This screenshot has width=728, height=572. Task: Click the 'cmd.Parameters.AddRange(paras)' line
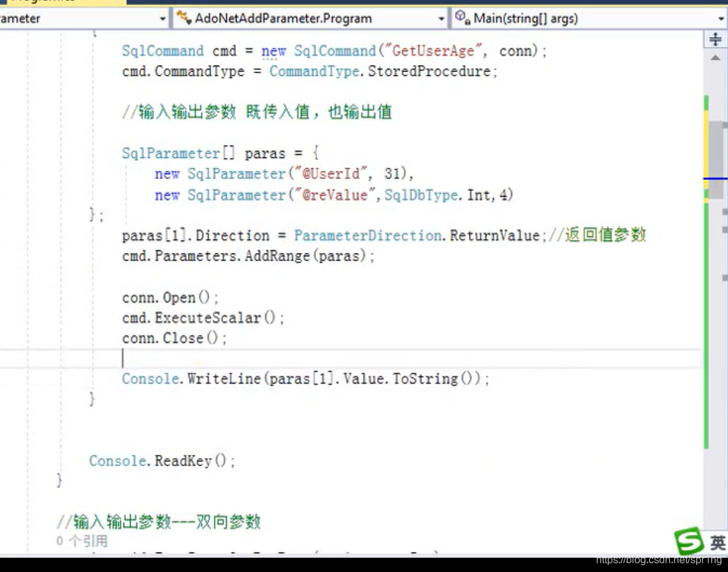pos(248,256)
